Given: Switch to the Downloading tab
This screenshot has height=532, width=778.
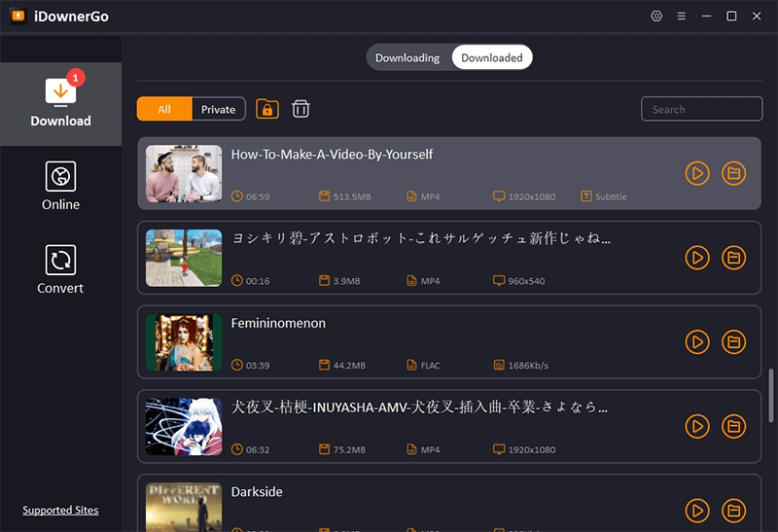Looking at the screenshot, I should (x=407, y=57).
